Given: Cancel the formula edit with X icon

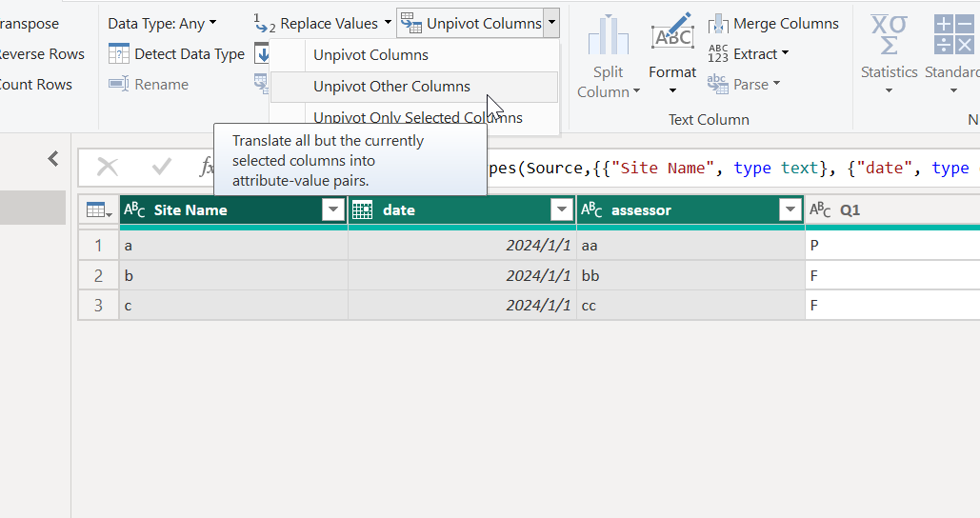Looking at the screenshot, I should 108,167.
